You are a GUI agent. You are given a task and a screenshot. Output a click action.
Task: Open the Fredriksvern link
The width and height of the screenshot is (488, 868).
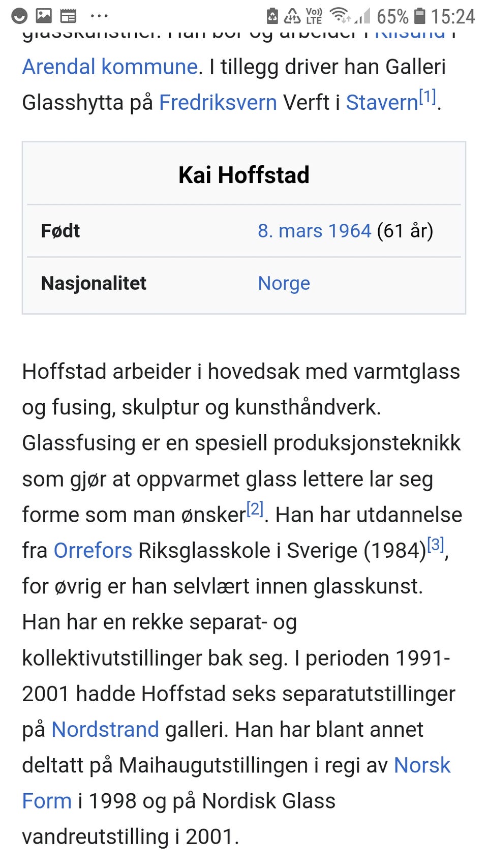[x=218, y=102]
